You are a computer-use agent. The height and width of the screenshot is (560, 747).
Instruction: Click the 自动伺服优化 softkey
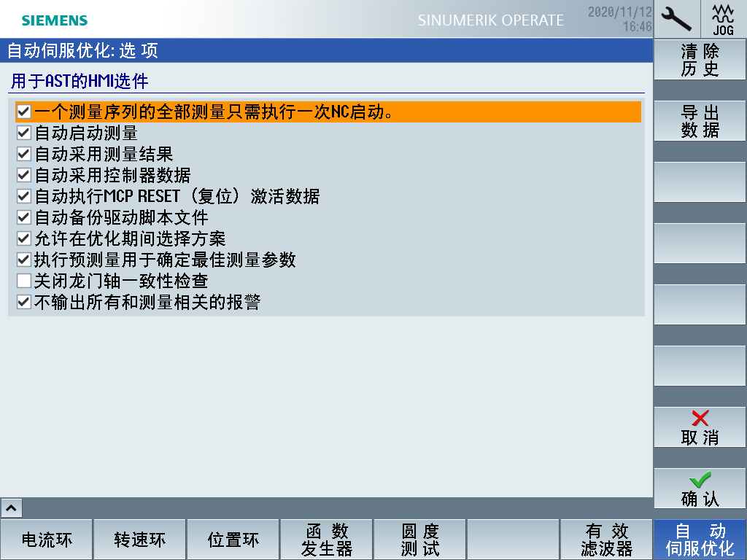[x=700, y=540]
